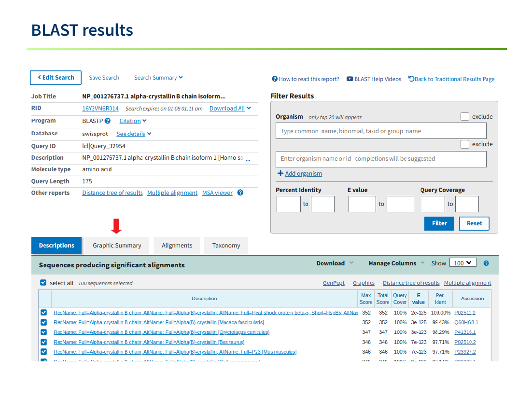Screen dimensions: 532x399
Task: Open the RID link 16Y2VN6R014
Action: pyautogui.click(x=100, y=109)
